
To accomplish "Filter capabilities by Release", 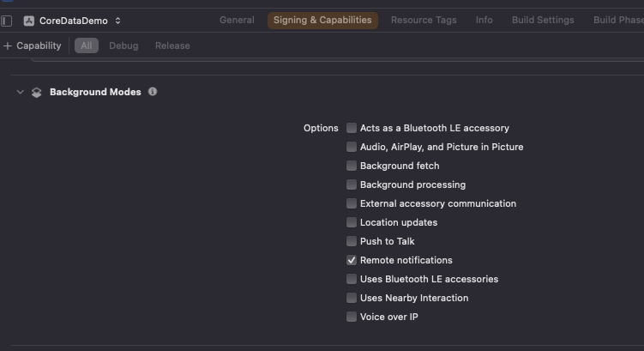I will tap(172, 45).
